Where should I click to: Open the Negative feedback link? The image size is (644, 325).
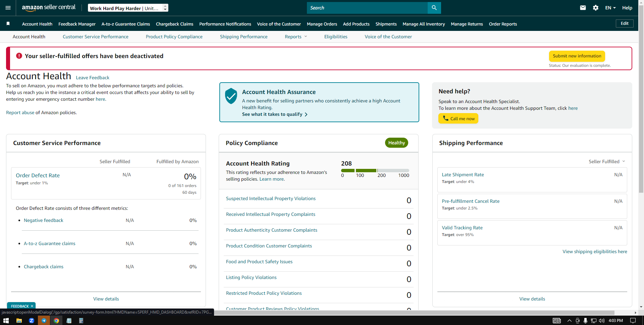44,220
